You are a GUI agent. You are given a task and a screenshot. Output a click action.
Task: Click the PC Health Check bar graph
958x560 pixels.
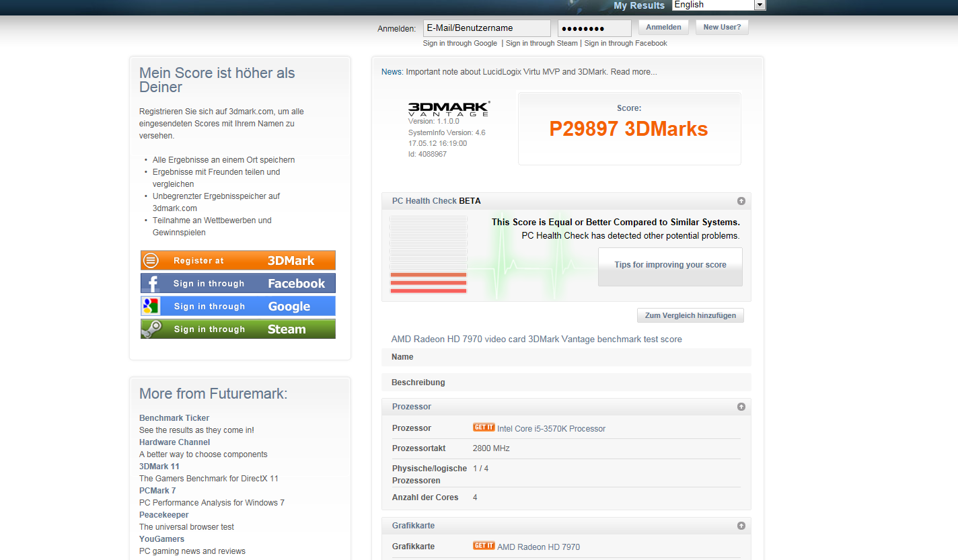coord(429,254)
